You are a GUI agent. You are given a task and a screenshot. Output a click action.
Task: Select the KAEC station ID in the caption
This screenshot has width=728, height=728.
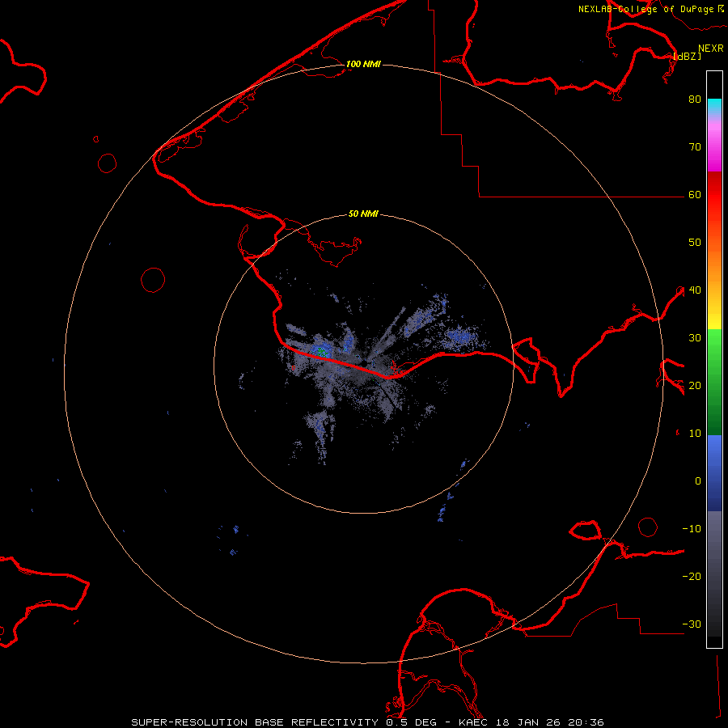tap(475, 722)
